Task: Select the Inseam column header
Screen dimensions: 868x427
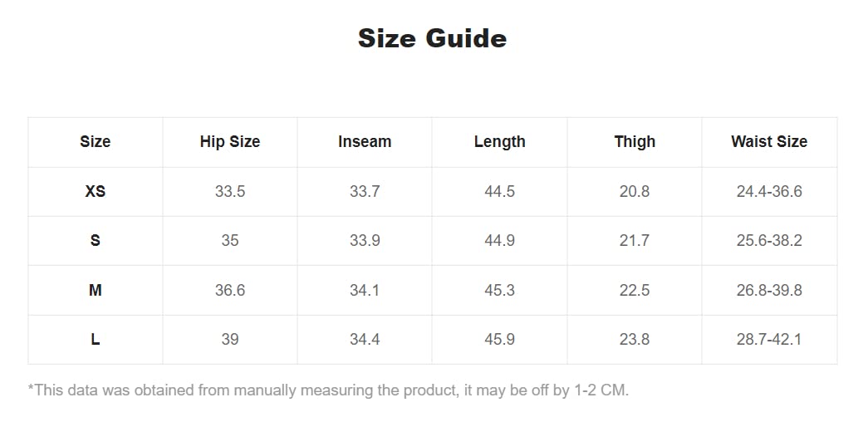Action: pos(365,142)
